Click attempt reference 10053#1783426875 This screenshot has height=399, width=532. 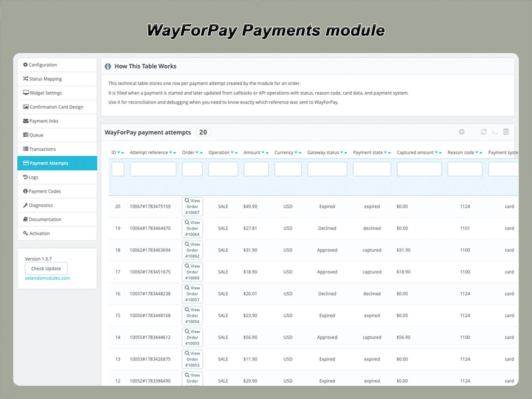coord(150,359)
